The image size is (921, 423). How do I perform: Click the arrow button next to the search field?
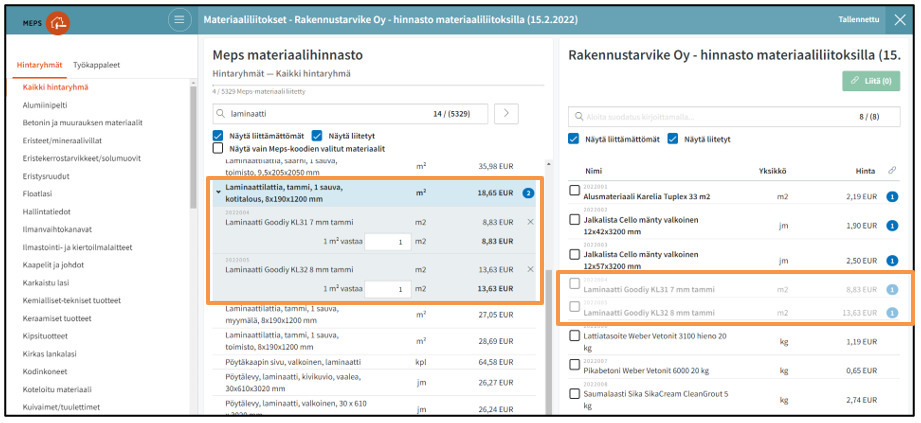click(506, 113)
